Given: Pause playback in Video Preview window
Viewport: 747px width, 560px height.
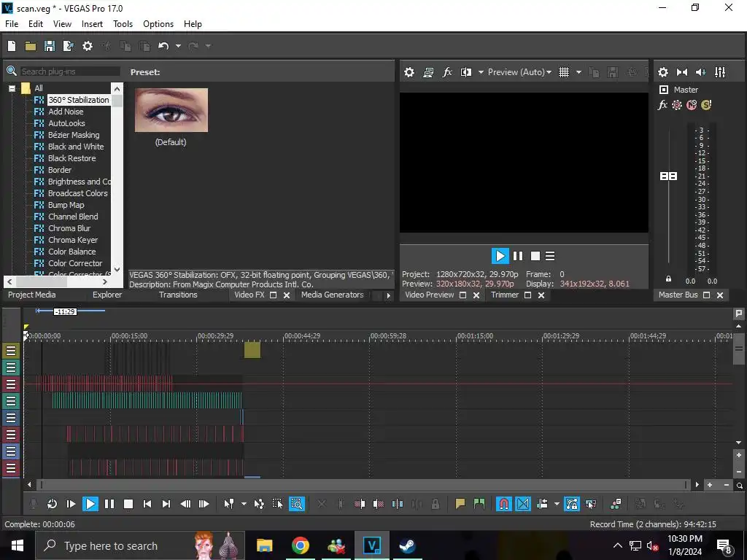Looking at the screenshot, I should click(518, 256).
